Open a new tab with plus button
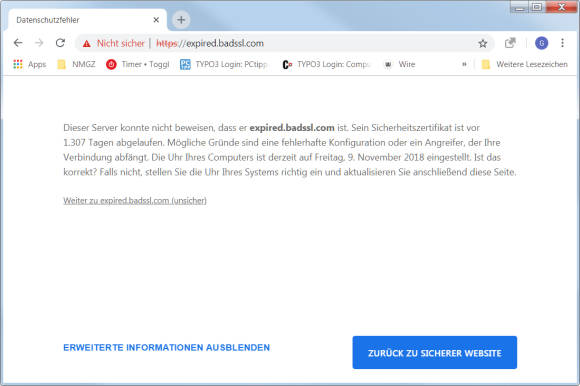 (x=181, y=20)
